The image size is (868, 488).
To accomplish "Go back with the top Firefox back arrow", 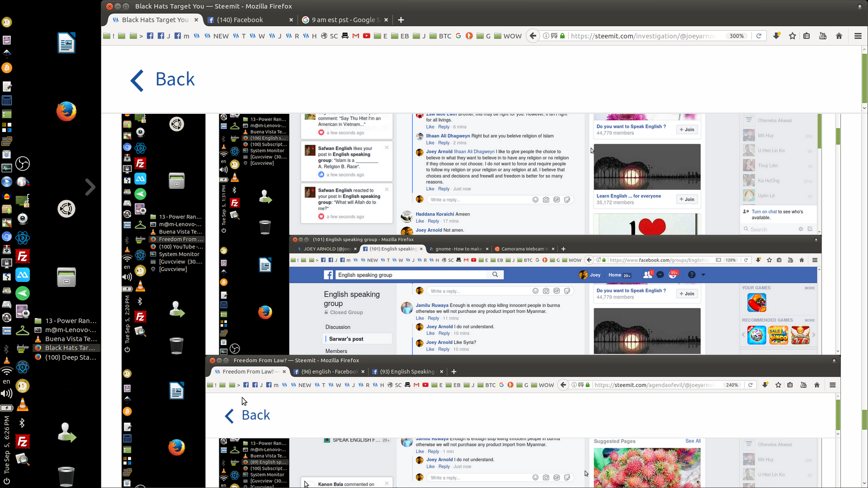I will pyautogui.click(x=533, y=36).
